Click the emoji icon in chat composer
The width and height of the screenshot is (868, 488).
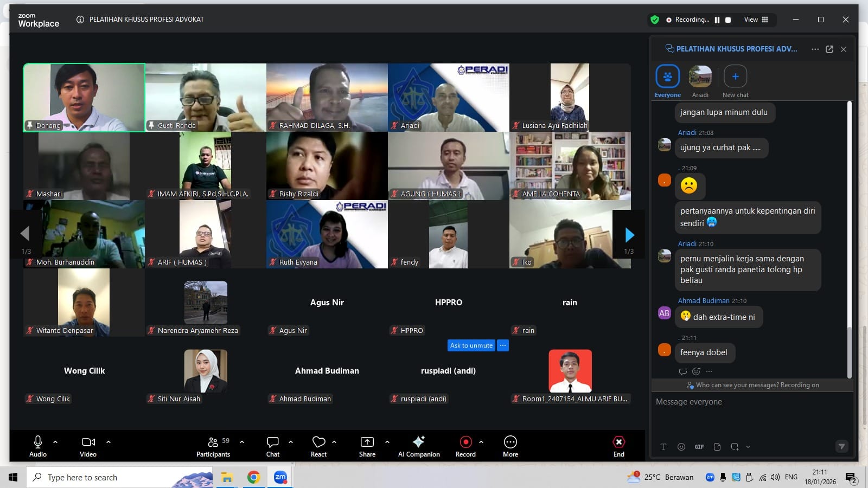click(681, 447)
